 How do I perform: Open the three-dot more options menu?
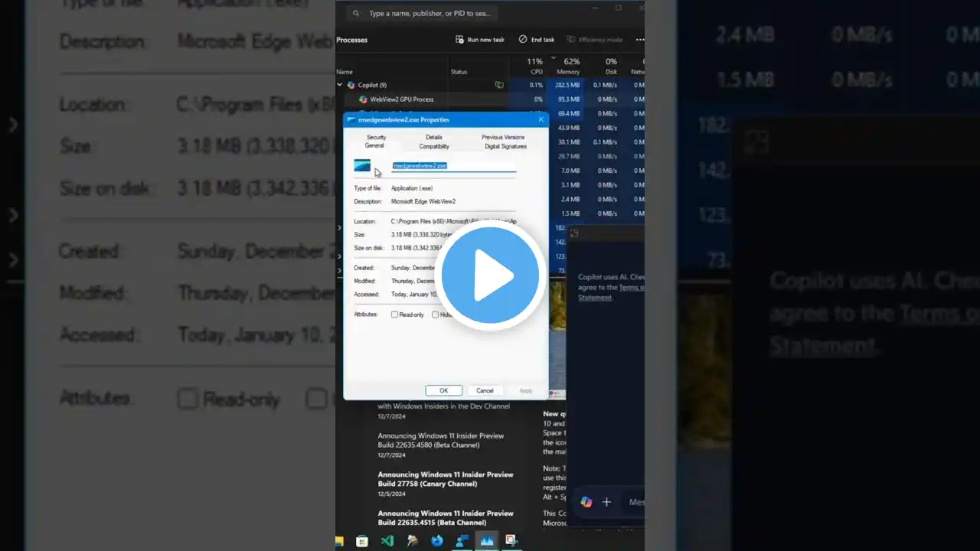[640, 39]
